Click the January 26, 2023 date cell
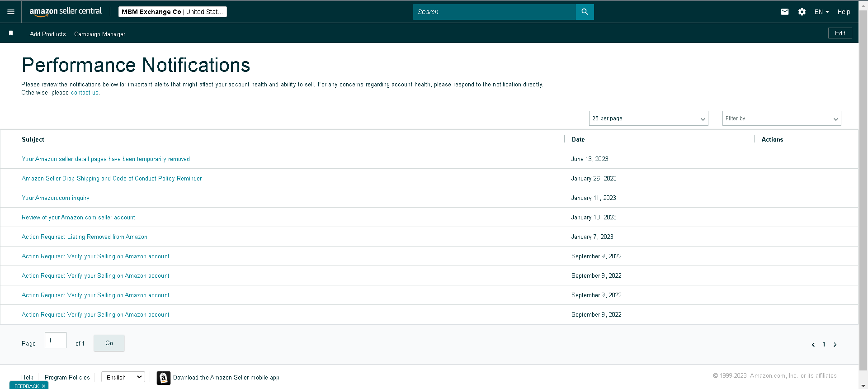868x389 pixels. tap(594, 179)
